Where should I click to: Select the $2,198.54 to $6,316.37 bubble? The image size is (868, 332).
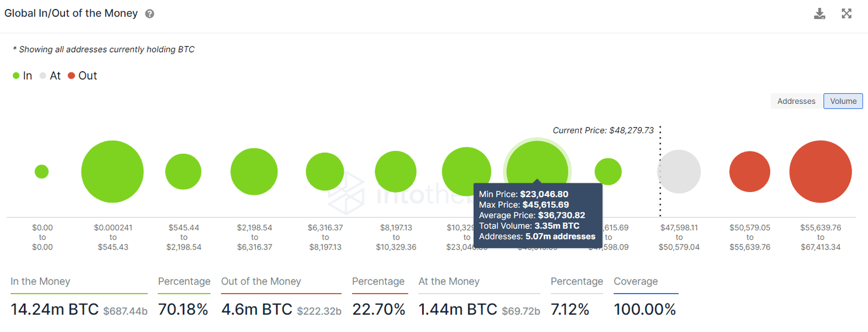[254, 172]
